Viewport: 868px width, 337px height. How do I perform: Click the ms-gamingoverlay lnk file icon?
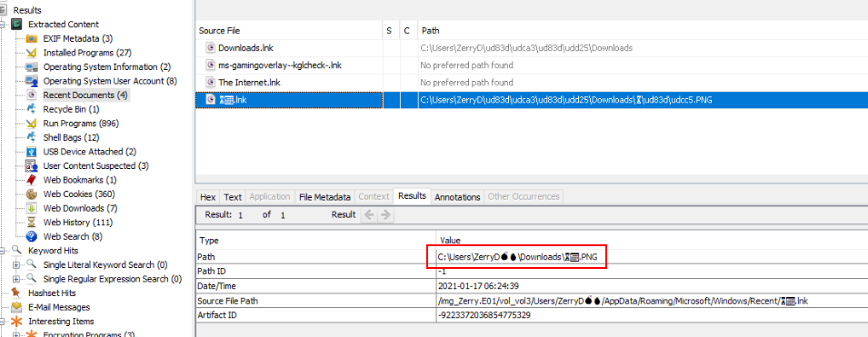210,64
